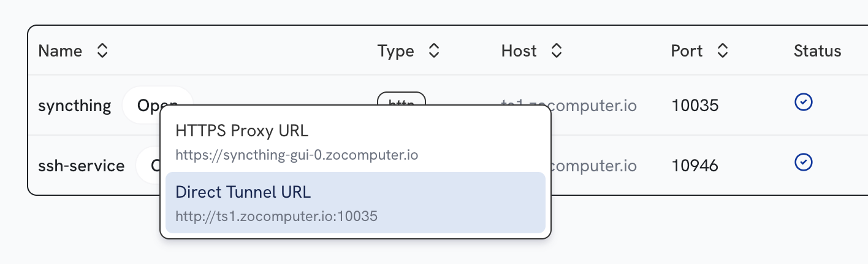Sort services by the Name sort arrows
868x264 pixels.
click(x=102, y=51)
